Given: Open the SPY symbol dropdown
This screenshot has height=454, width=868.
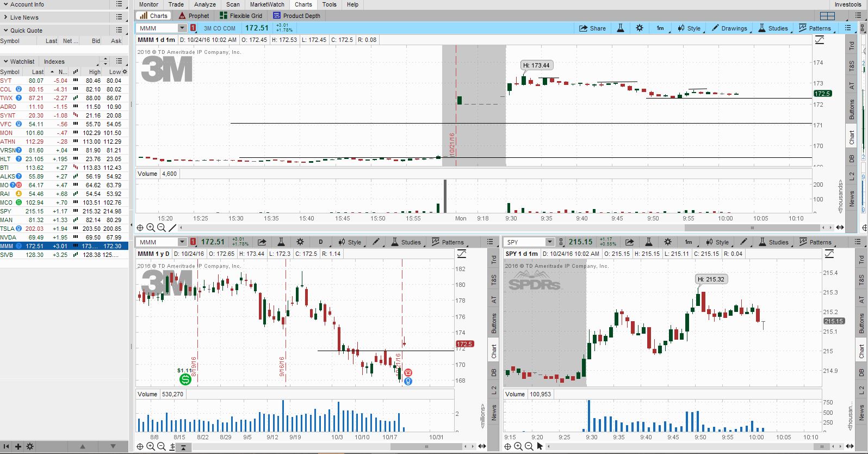Looking at the screenshot, I should point(550,242).
